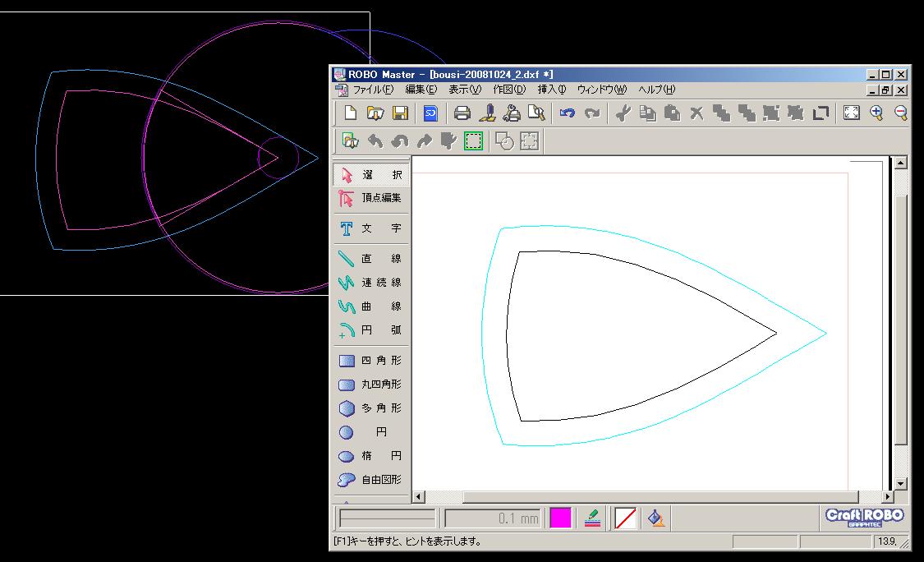Screen dimensions: 924x562
Task: Click the magenta line color swatch
Action: coord(560,518)
